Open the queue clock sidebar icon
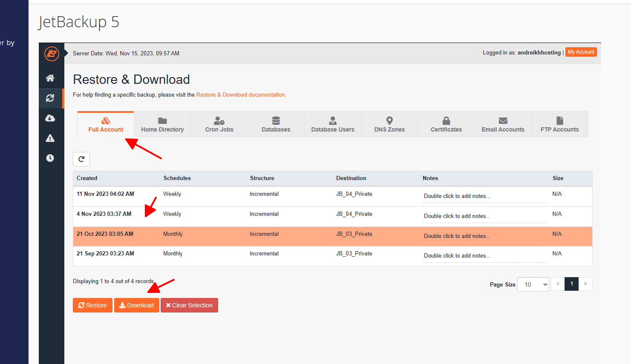This screenshot has width=631, height=364. pos(50,158)
